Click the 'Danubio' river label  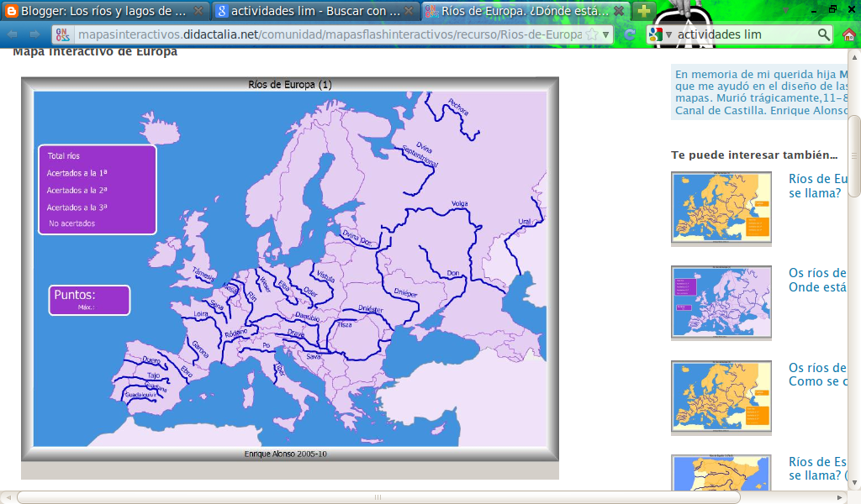tap(308, 317)
